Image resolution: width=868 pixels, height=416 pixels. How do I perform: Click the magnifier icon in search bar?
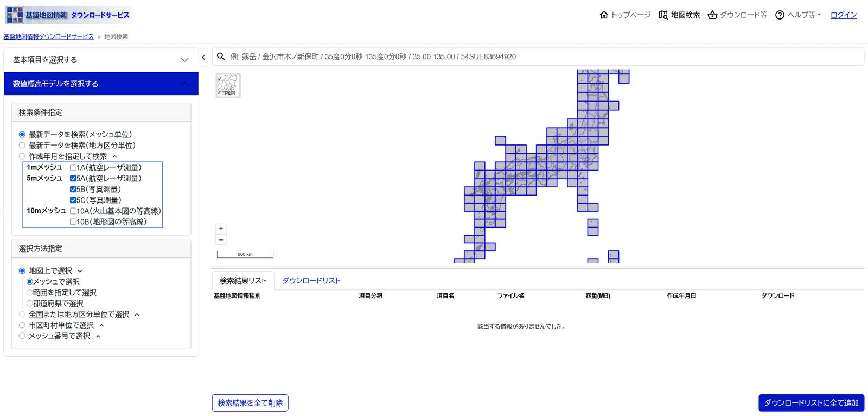(x=221, y=56)
